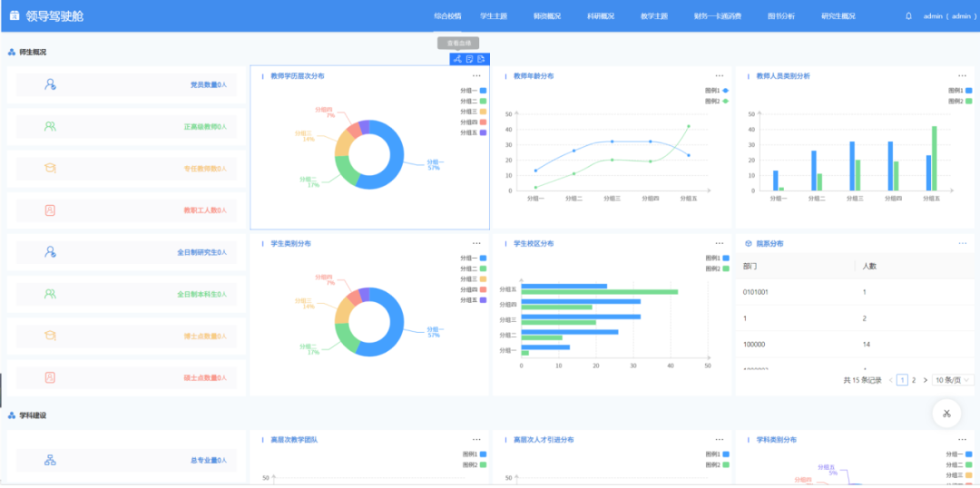Switch to the 综合校情 tab
Viewport: 980px width, 488px height.
447,16
